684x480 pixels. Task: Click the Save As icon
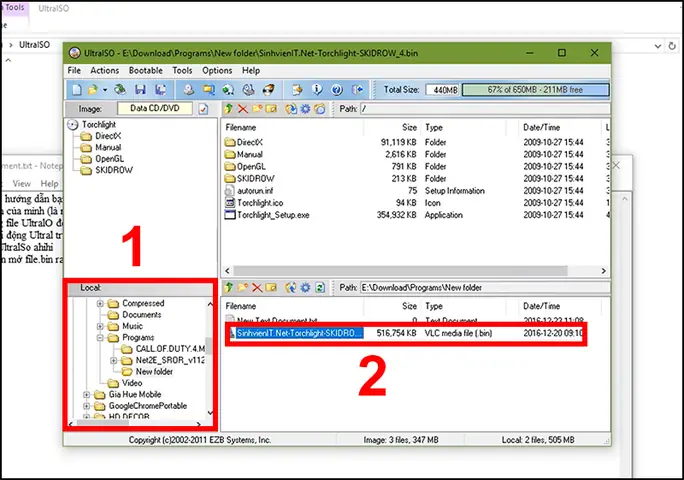(x=161, y=90)
